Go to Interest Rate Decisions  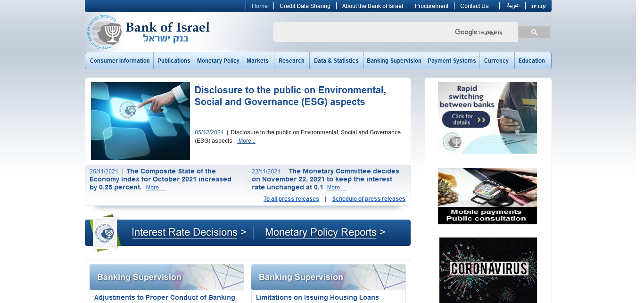tap(189, 232)
